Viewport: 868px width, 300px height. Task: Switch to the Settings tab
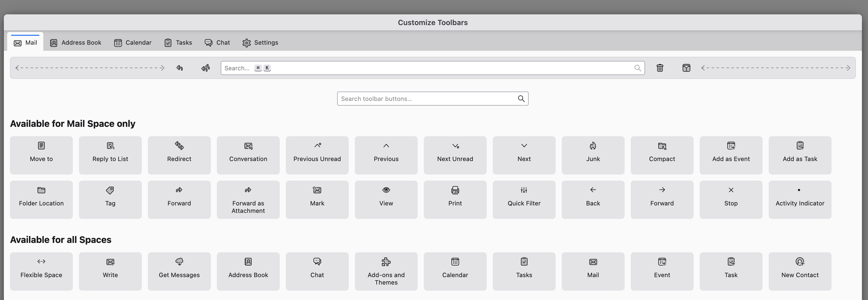260,43
